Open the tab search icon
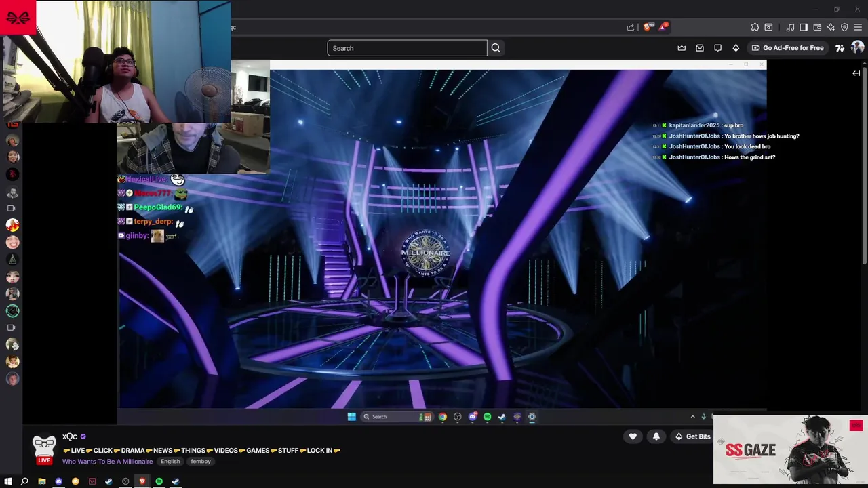 click(x=768, y=27)
